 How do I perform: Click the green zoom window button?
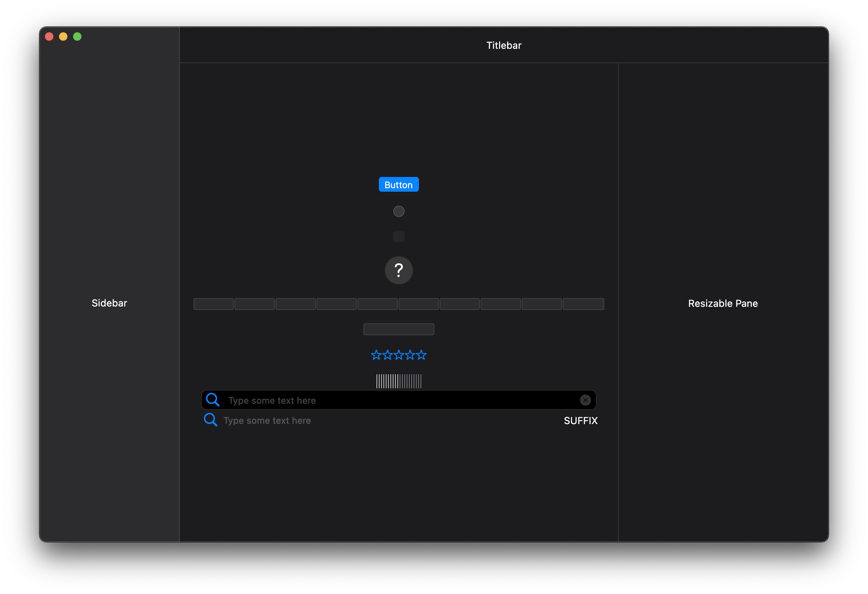(x=77, y=37)
